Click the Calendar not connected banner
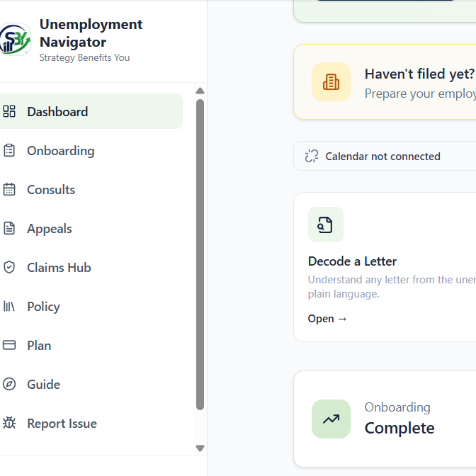476x476 pixels. 385,156
